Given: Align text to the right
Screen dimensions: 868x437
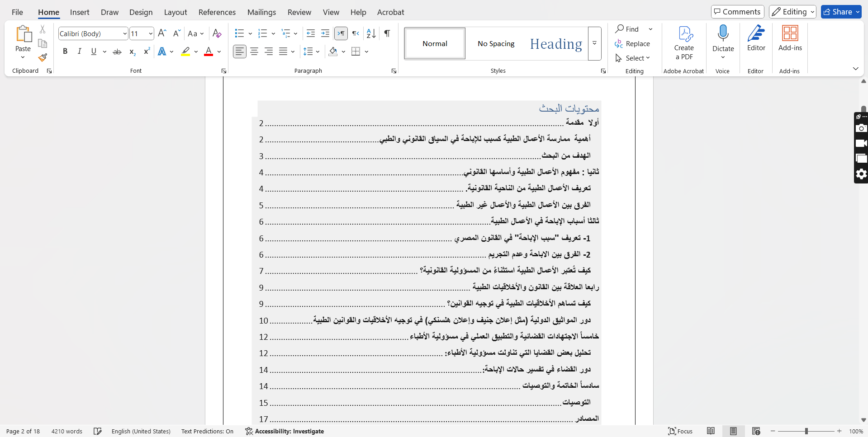Looking at the screenshot, I should pos(269,52).
